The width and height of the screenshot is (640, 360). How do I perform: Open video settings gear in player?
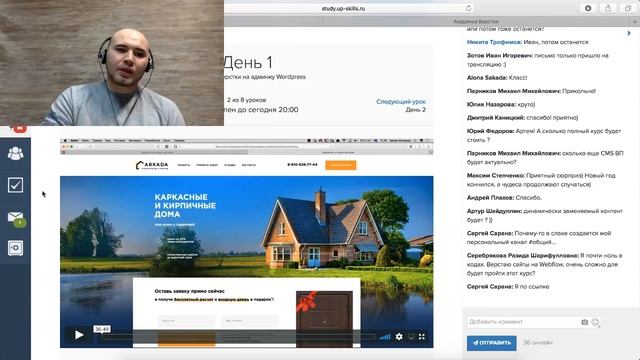tap(399, 336)
